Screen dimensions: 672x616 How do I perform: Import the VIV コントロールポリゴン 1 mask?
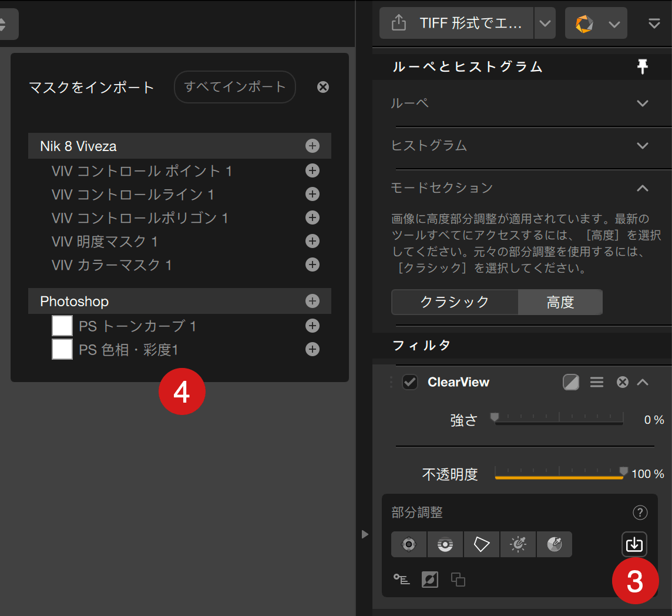(313, 217)
